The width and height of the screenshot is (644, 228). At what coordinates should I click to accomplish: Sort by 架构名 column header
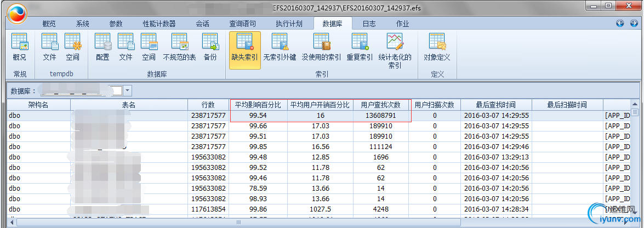tap(38, 105)
